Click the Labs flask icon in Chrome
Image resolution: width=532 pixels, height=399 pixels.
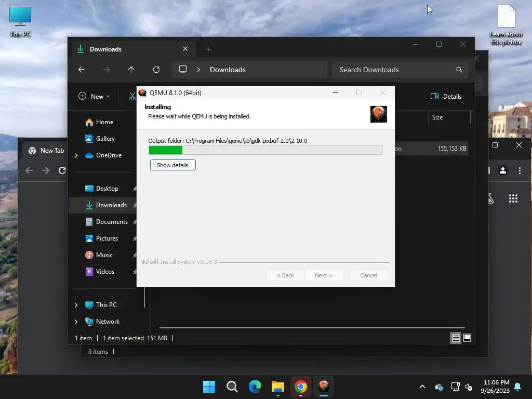click(491, 198)
